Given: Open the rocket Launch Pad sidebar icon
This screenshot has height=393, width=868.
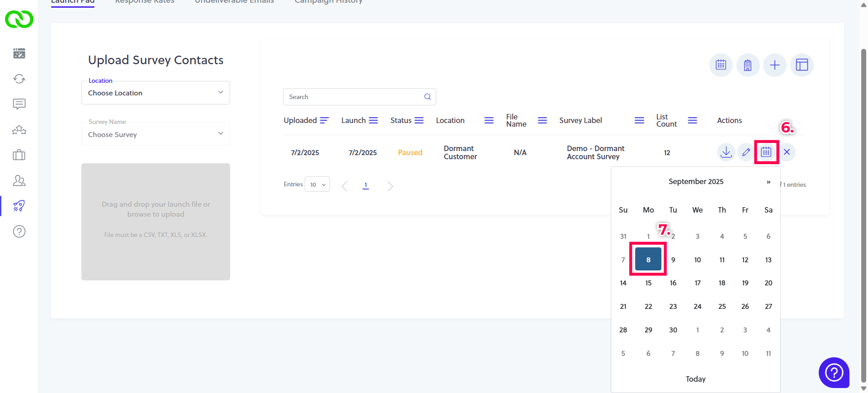Looking at the screenshot, I should point(19,206).
